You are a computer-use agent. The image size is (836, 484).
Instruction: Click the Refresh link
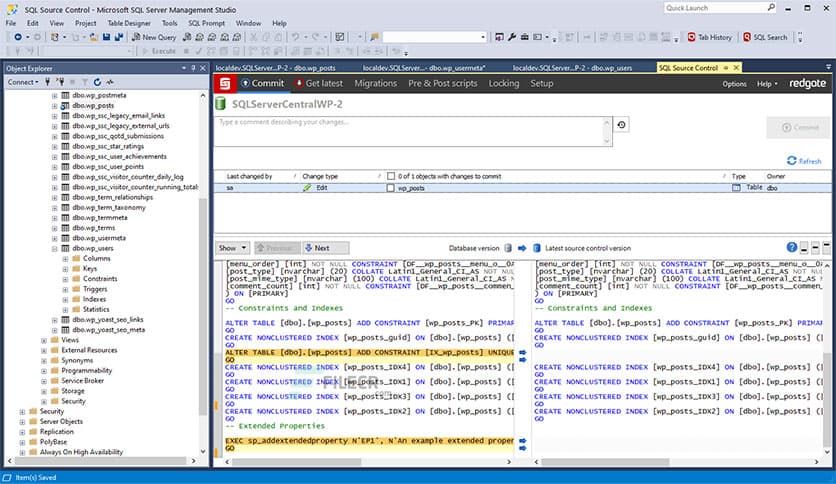pyautogui.click(x=804, y=161)
